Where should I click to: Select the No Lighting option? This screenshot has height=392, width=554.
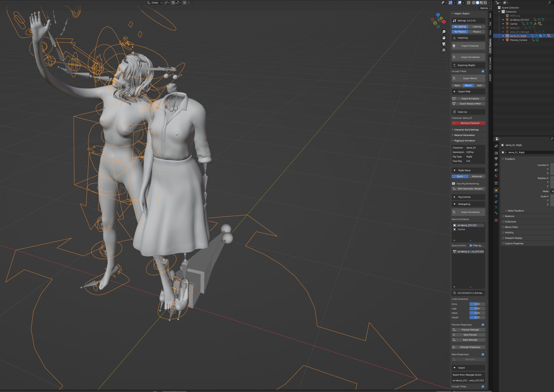pos(460,27)
